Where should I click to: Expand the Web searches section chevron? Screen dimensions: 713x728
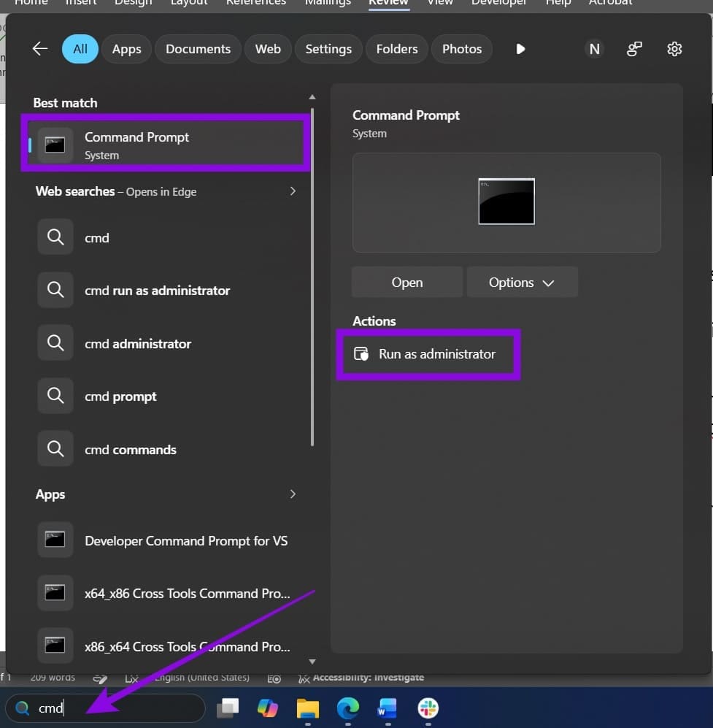pos(293,191)
